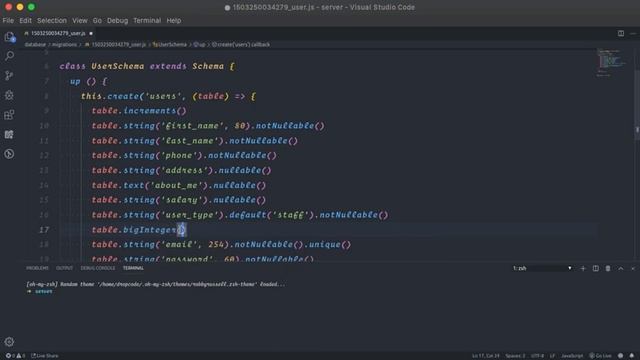The image size is (640, 360).
Task: Open the Terminal menu
Action: tap(147, 20)
